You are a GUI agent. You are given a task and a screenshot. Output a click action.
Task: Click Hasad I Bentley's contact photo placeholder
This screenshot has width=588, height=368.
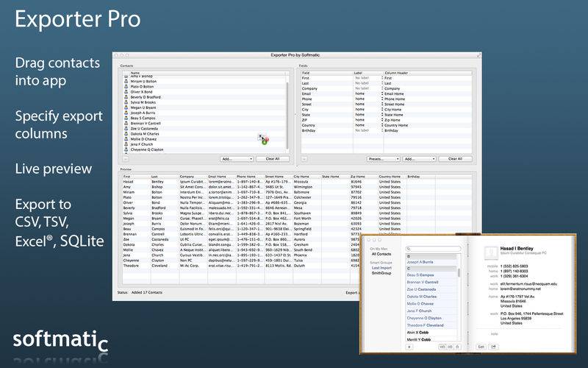point(491,252)
